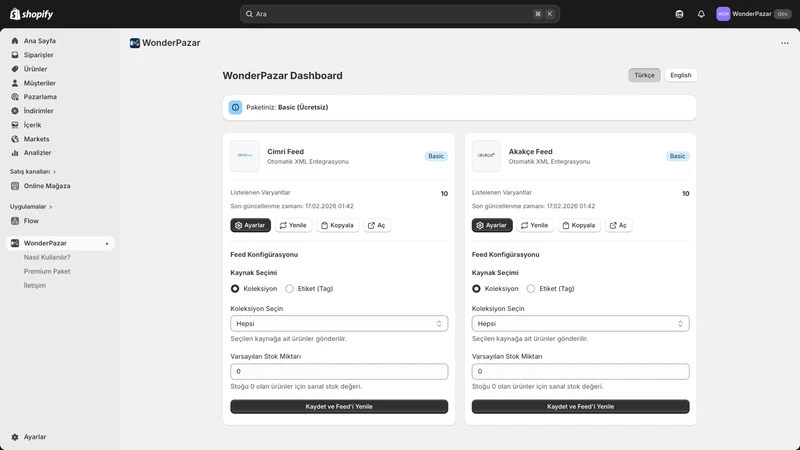The width and height of the screenshot is (800, 450).
Task: Select Etiket (Tag) radio in Cimri Feed
Action: tap(289, 289)
